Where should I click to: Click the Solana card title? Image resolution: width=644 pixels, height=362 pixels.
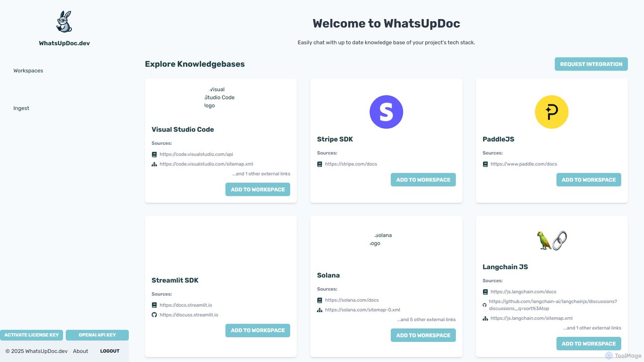(329, 275)
